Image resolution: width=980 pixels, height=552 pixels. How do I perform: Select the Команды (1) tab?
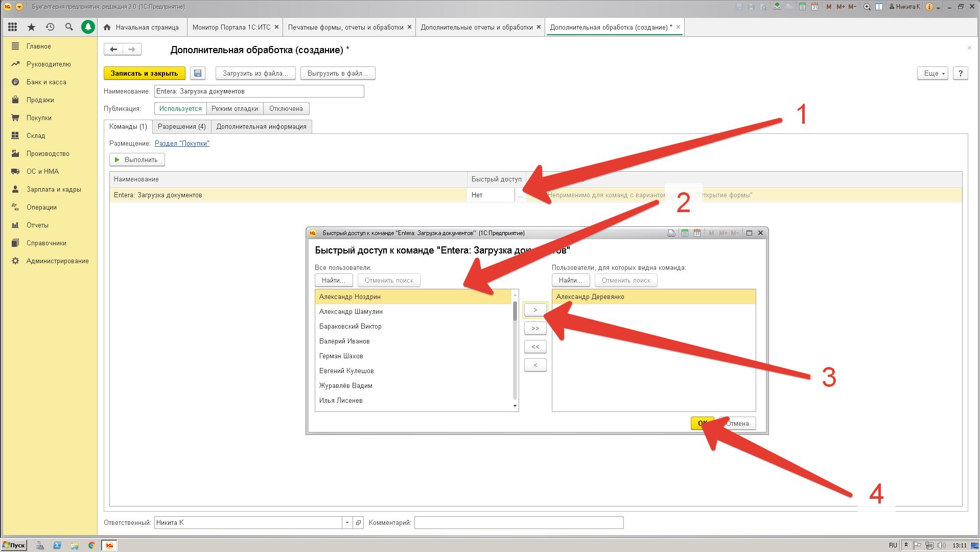(128, 126)
